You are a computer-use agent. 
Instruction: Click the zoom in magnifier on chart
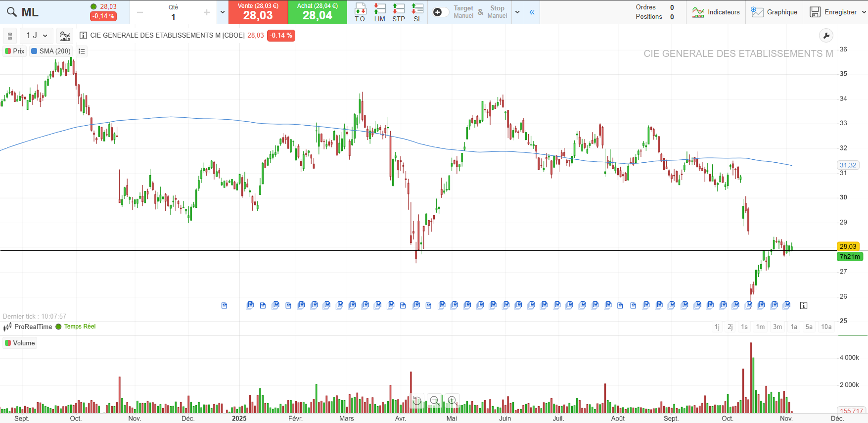tap(452, 401)
